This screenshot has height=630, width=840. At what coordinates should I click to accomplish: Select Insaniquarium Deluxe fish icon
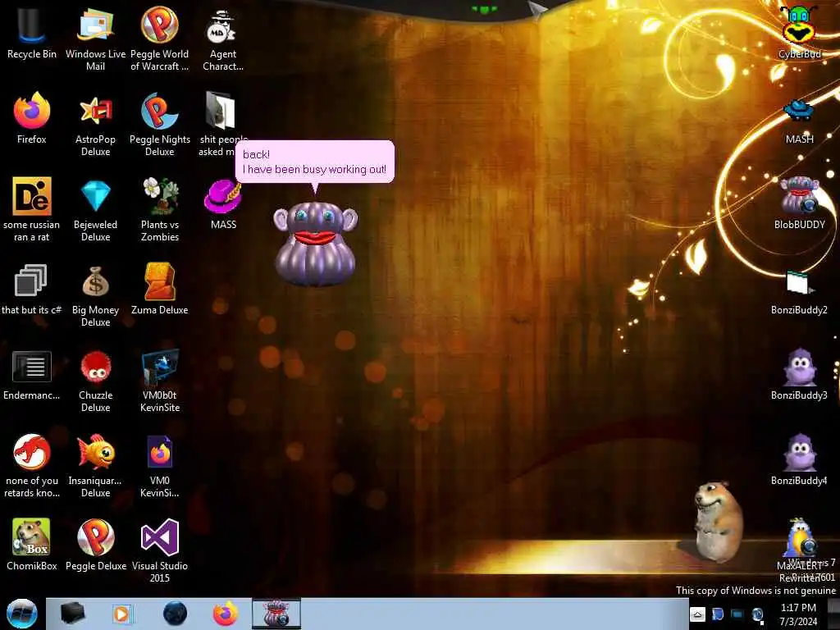click(95, 466)
